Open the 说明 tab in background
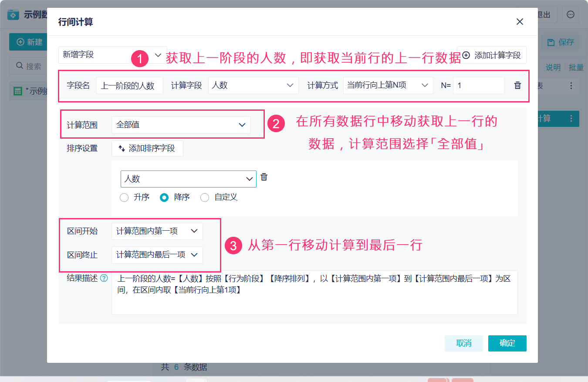Screen dimensions: 588x382 coord(553,68)
